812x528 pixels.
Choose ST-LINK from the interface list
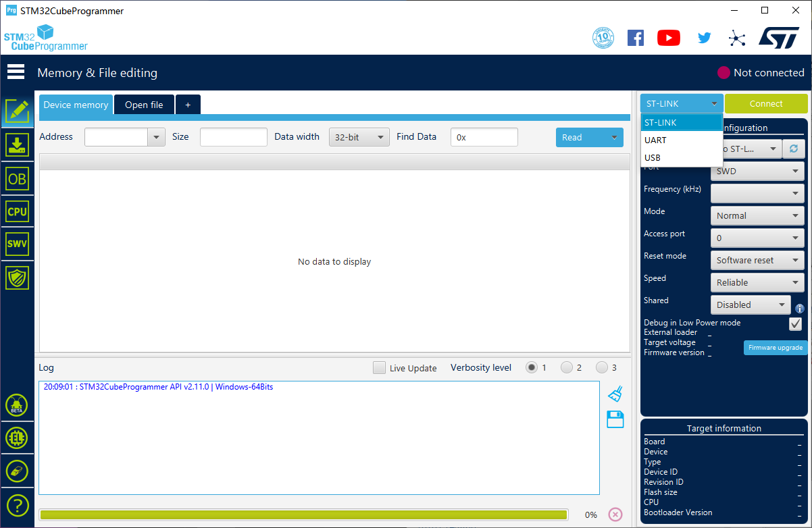682,122
